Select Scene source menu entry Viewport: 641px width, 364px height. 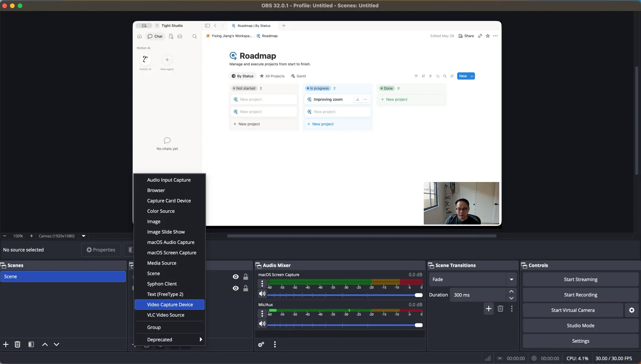click(x=170, y=273)
